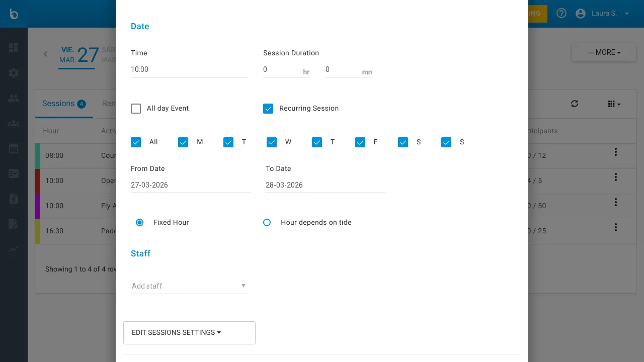Open the Add staff dropdown
Viewport: 644px width, 362px height.
189,286
